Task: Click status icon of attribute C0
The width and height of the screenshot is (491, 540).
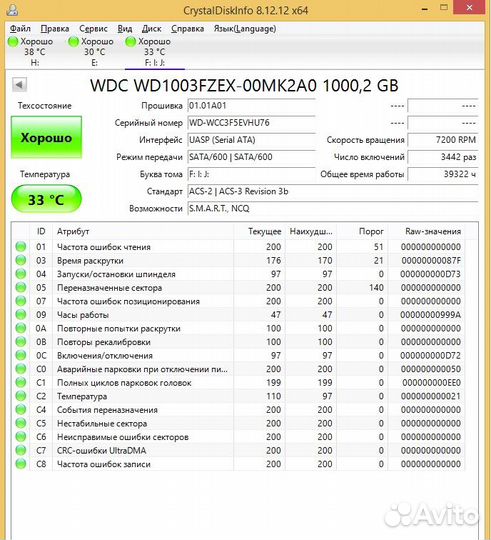Action: point(21,369)
